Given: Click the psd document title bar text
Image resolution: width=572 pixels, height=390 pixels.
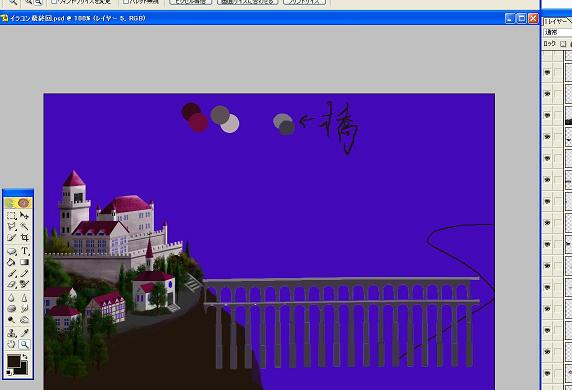Looking at the screenshot, I should tap(78, 18).
